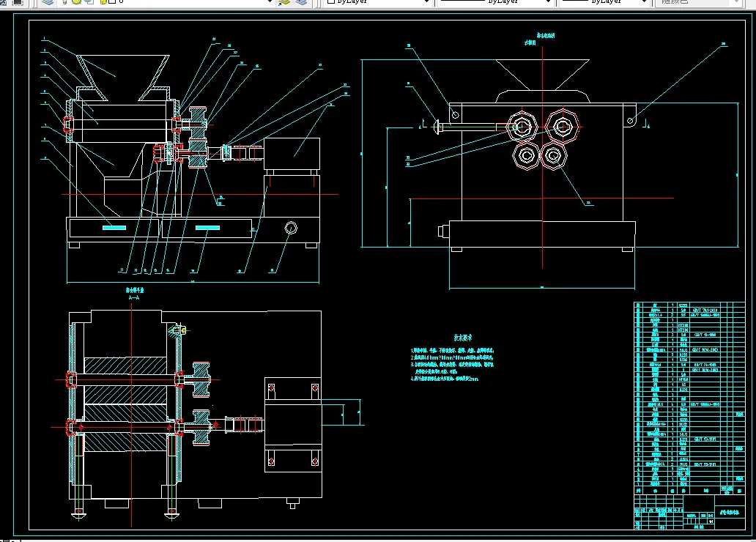Select the left cyan slot on base drawer

point(114,228)
